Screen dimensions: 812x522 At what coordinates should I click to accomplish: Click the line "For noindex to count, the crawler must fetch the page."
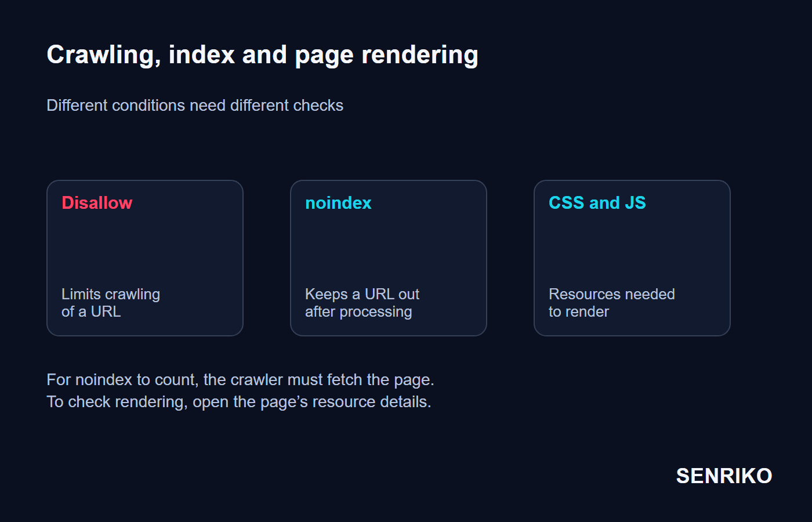pyautogui.click(x=240, y=380)
